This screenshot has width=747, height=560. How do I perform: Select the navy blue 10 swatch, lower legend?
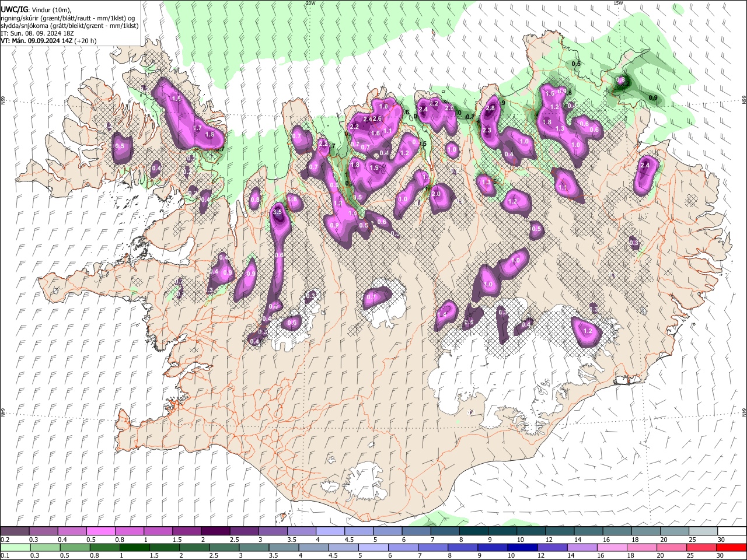pos(522,548)
